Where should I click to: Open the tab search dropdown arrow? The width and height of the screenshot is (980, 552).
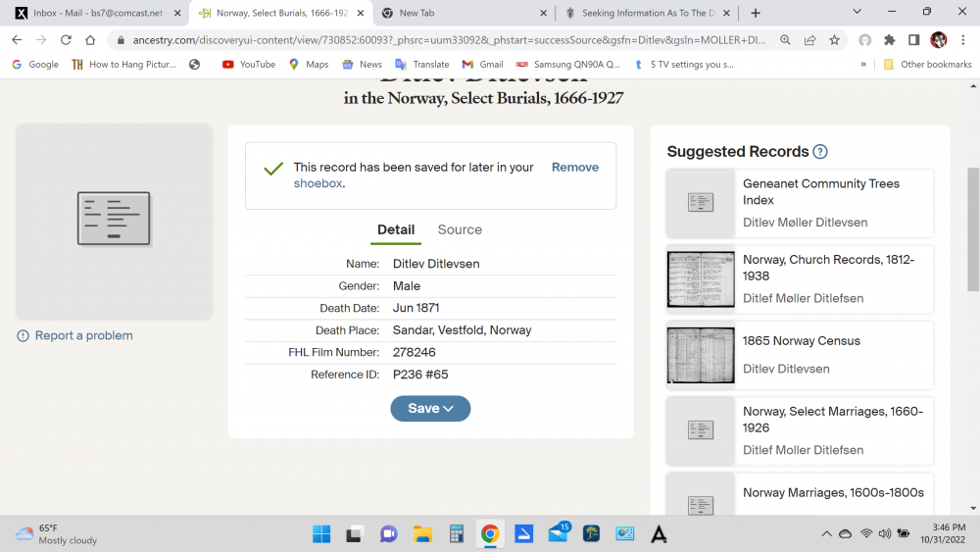[857, 12]
